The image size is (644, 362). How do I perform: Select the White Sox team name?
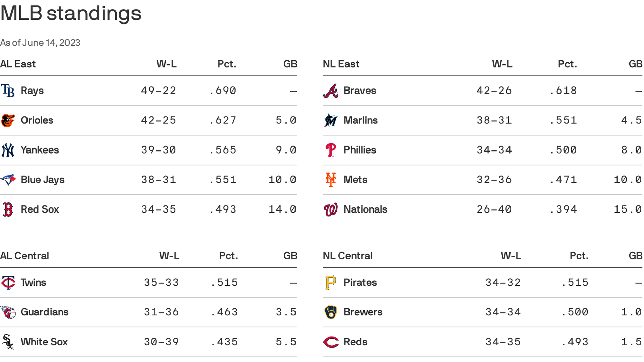click(x=44, y=342)
